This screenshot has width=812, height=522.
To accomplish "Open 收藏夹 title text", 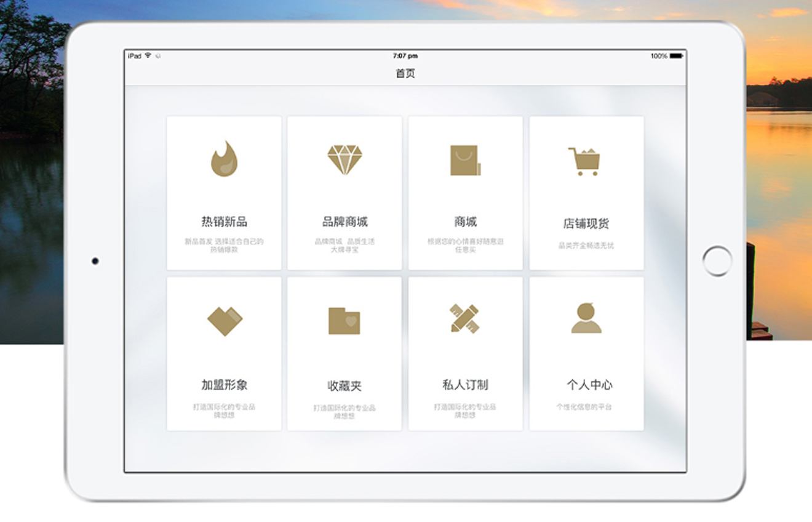I will 344,387.
